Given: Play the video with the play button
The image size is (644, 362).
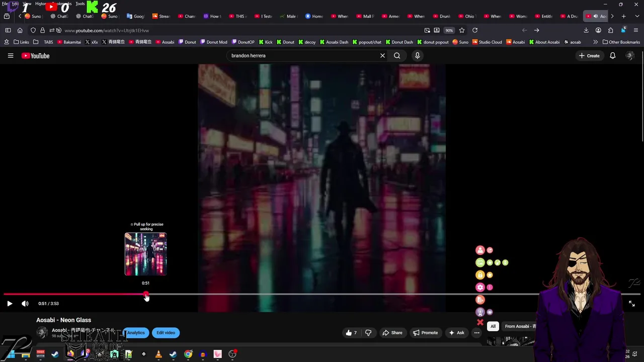Looking at the screenshot, I should [x=10, y=304].
